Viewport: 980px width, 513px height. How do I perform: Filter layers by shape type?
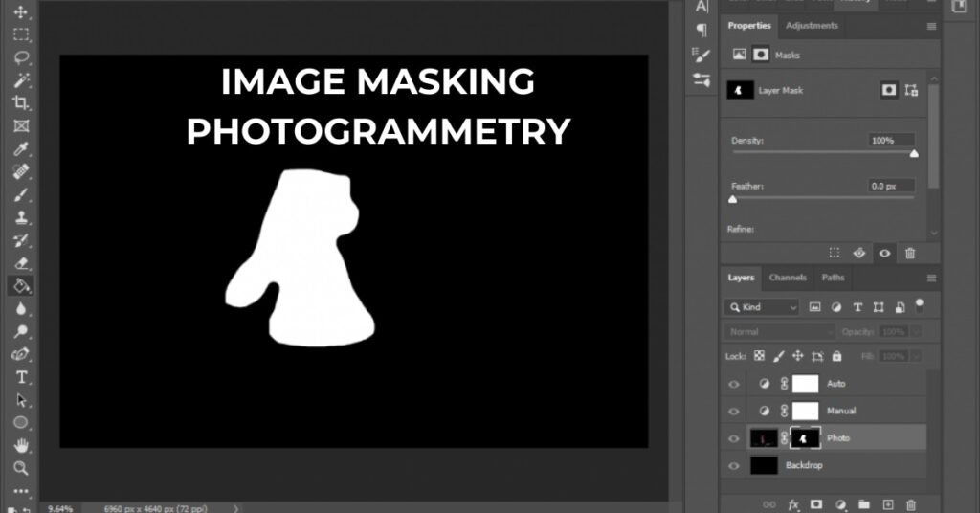click(879, 307)
